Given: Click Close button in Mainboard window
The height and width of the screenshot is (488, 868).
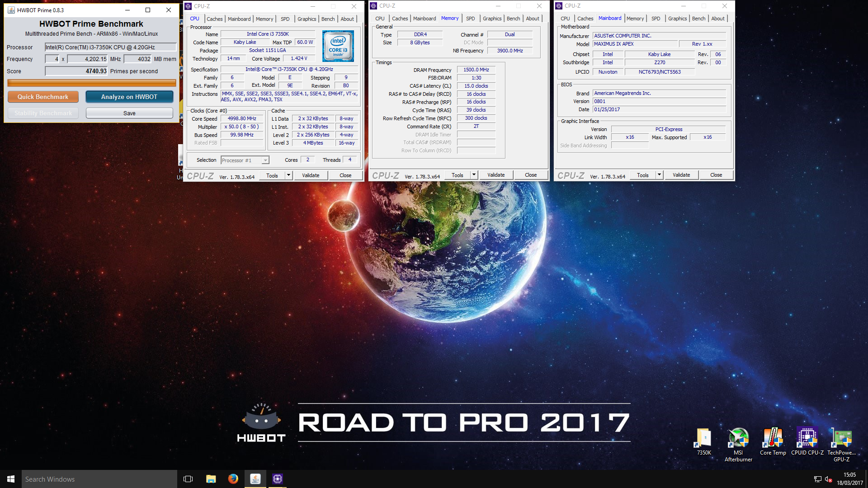Looking at the screenshot, I should (716, 175).
